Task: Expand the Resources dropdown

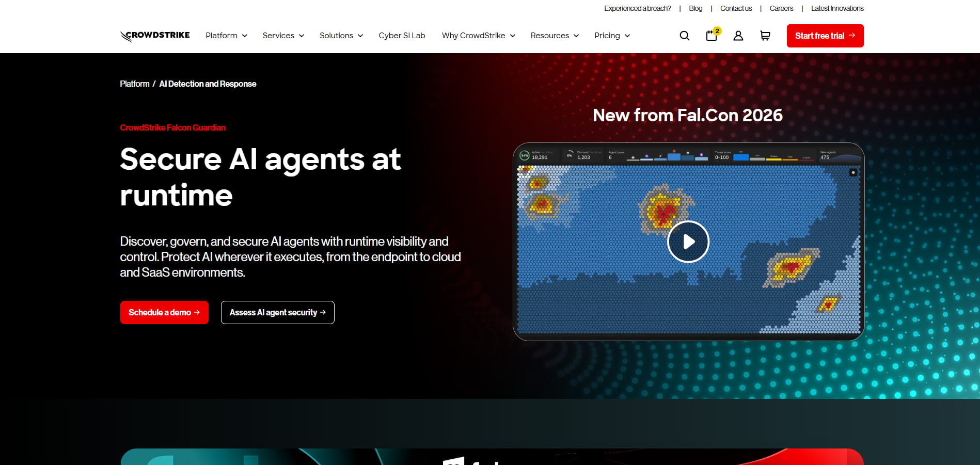Action: (x=555, y=36)
